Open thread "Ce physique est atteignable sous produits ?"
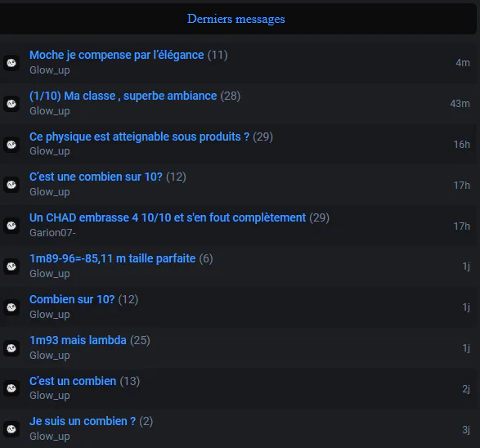This screenshot has height=448, width=480. 139,137
